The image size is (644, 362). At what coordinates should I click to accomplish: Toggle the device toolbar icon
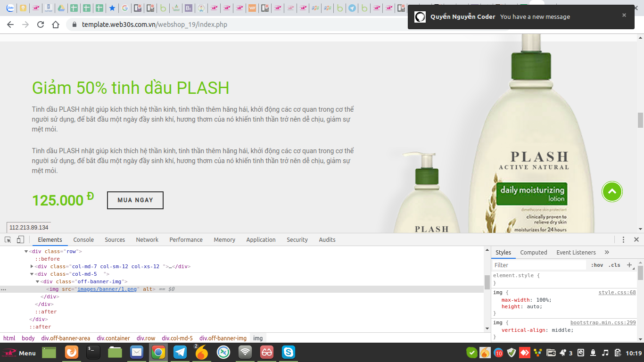[x=20, y=239]
